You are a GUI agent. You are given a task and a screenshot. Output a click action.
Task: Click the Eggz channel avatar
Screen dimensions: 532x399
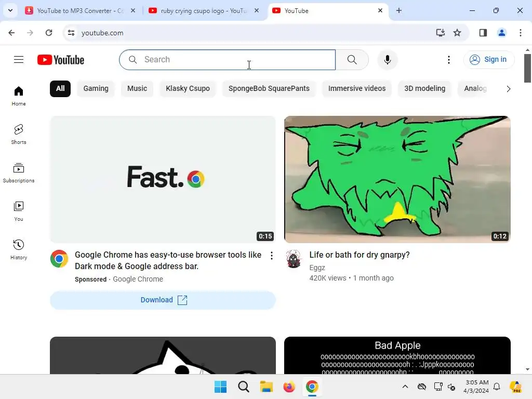point(294,259)
